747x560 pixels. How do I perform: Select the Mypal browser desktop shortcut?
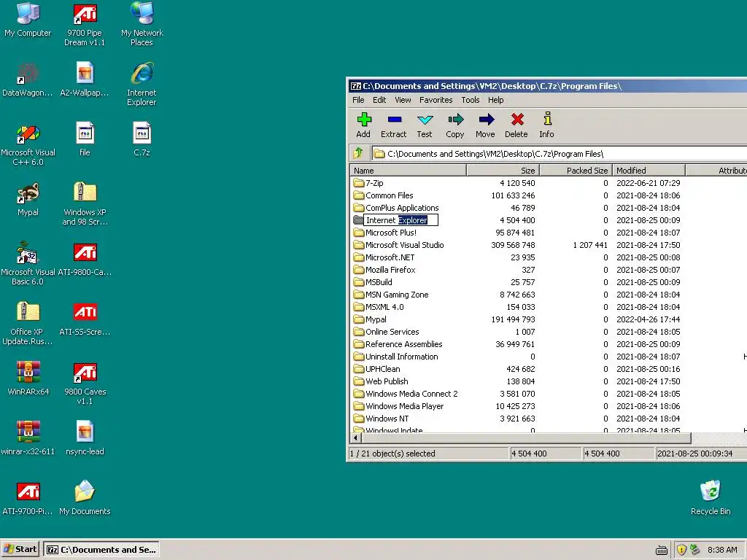(28, 200)
